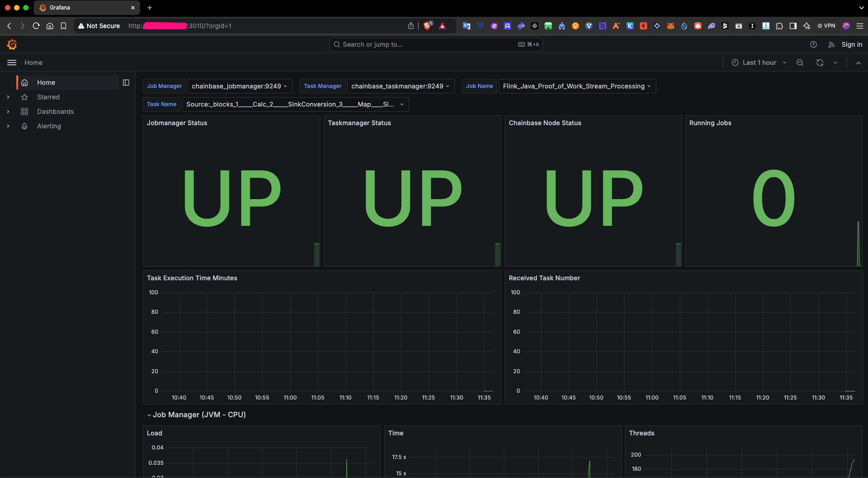Screen dimensions: 868x478
Task: Open Alerting from the sidebar
Action: (49, 126)
